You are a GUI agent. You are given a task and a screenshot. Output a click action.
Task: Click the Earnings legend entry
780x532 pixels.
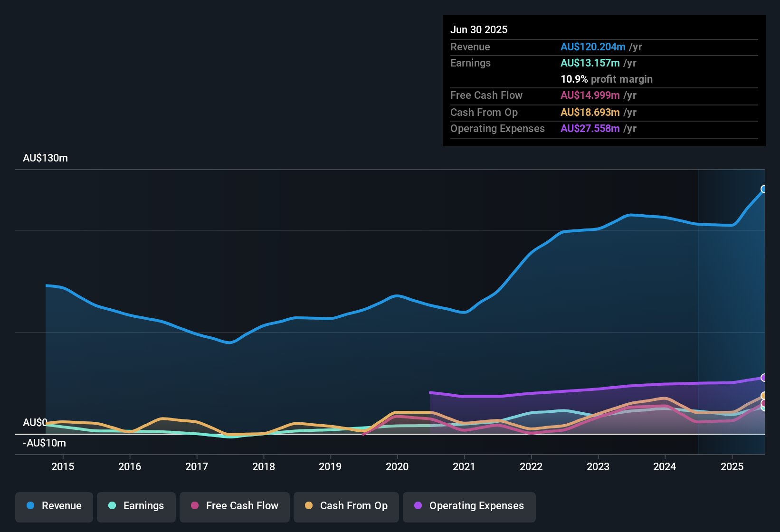(136, 506)
